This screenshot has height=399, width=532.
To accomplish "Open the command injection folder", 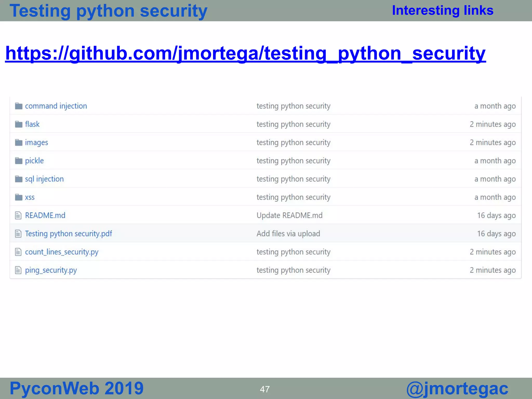I will point(56,106).
